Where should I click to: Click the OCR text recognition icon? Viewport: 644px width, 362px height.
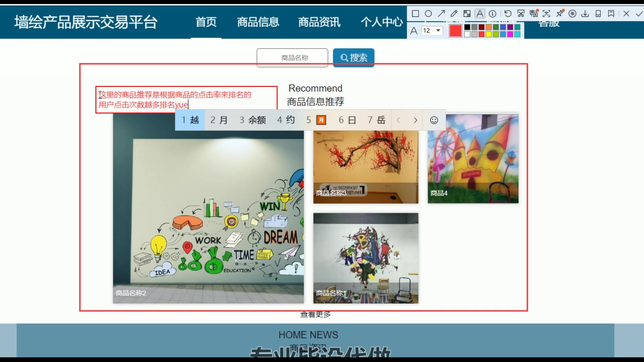click(546, 13)
